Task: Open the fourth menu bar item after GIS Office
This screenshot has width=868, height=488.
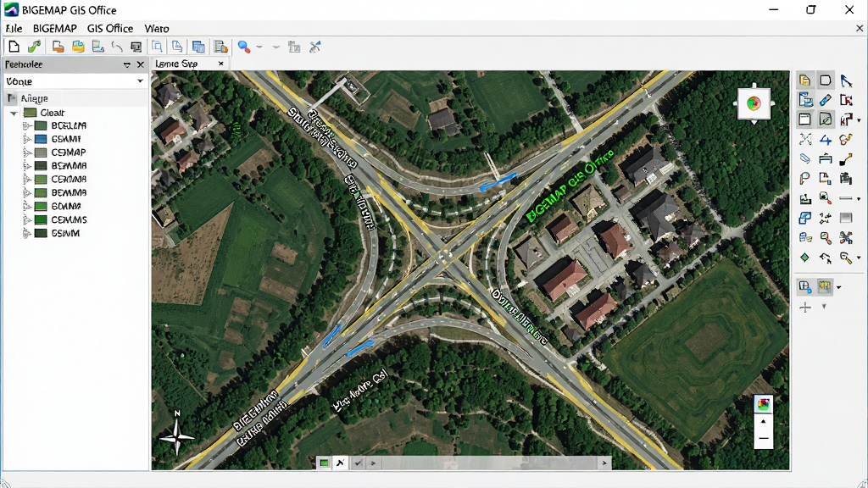Action: click(x=157, y=28)
